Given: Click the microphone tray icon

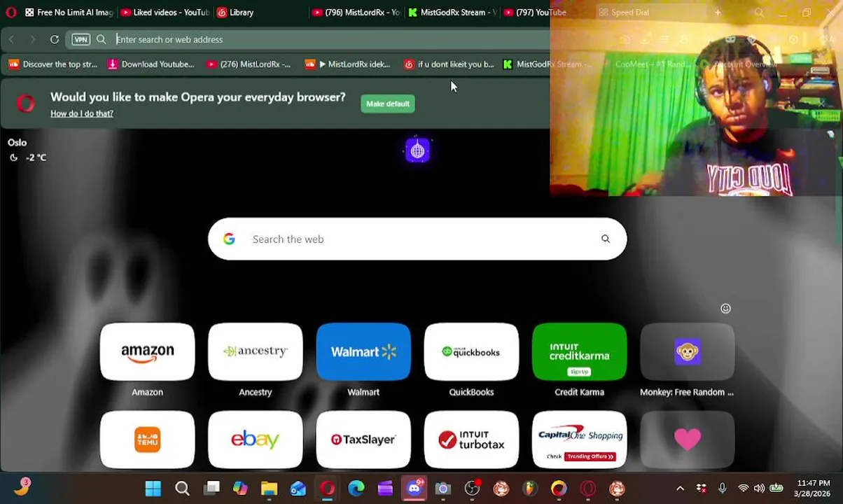Looking at the screenshot, I should coord(723,489).
